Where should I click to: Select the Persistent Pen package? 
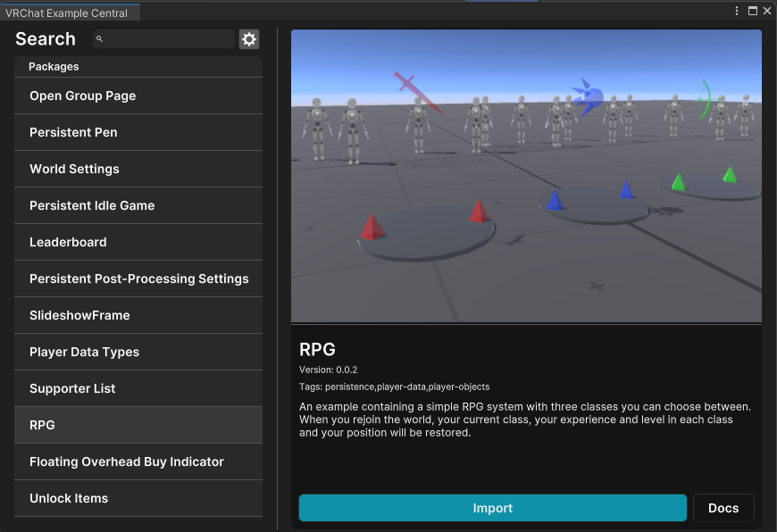point(138,132)
